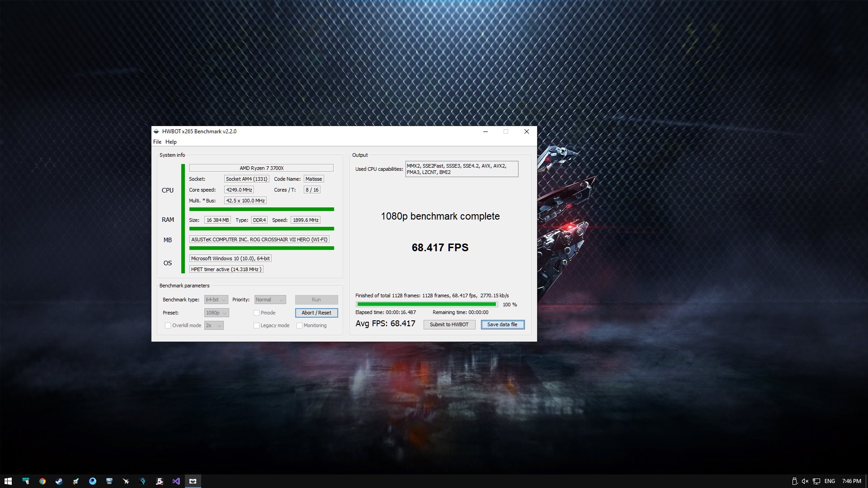Click the AMD Ryzen 7 3700X field

[261, 168]
